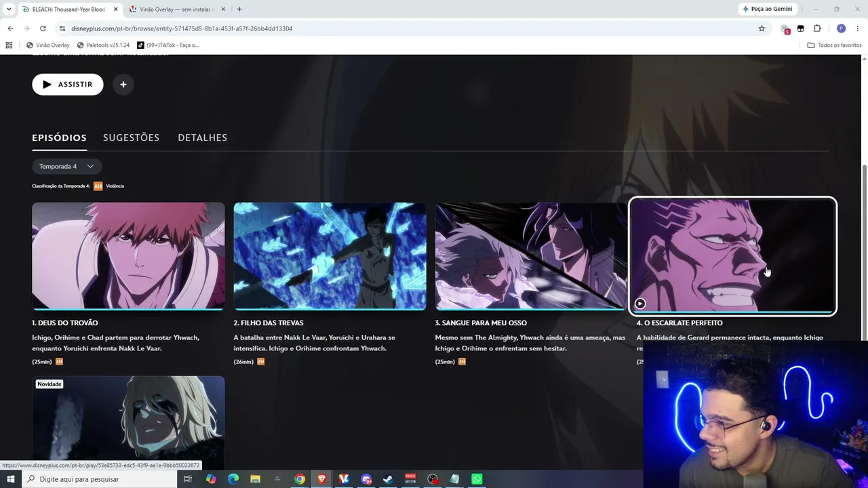Go back to the previous page
This screenshot has width=868, height=488.
coord(10,28)
